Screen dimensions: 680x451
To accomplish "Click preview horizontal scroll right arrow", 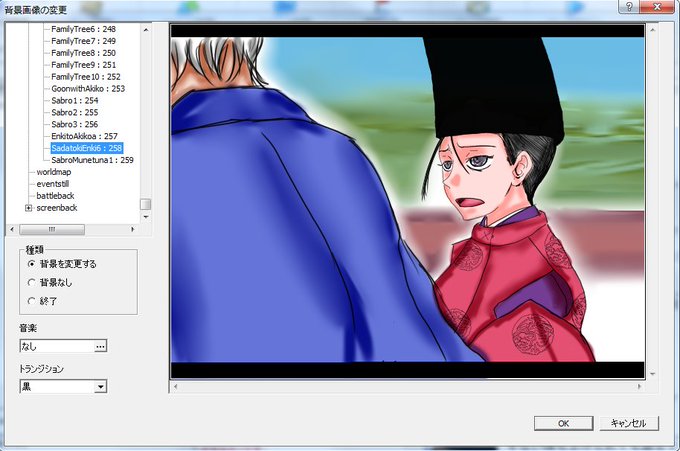I will pyautogui.click(x=639, y=386).
